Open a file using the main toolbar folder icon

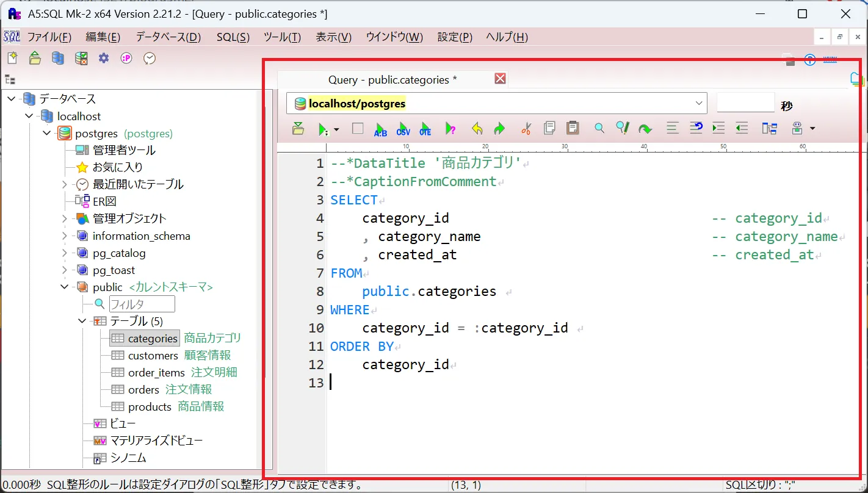35,58
